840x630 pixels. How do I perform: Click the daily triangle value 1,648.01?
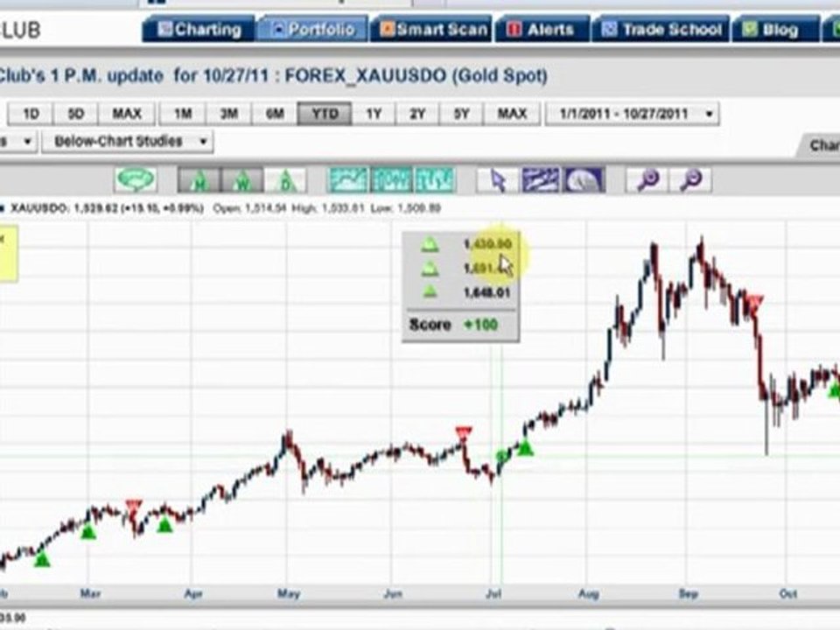[x=487, y=292]
